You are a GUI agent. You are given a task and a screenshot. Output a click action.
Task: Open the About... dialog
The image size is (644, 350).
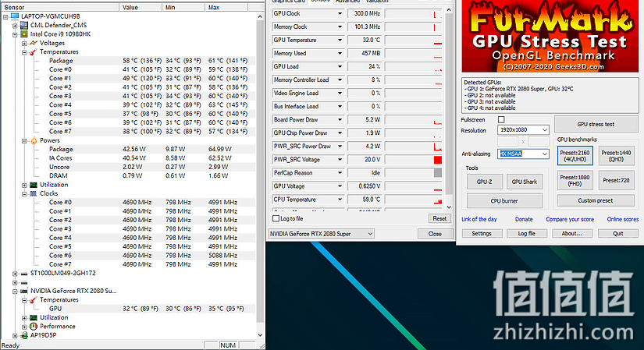[x=571, y=234]
